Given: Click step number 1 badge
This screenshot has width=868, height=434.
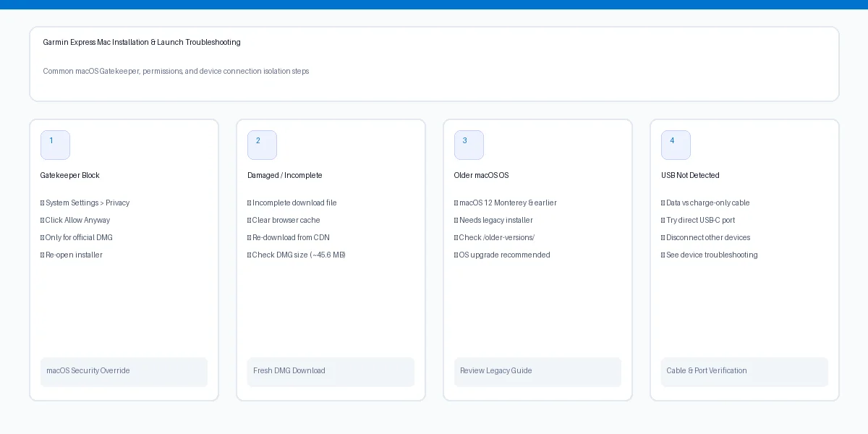Looking at the screenshot, I should click(x=55, y=145).
